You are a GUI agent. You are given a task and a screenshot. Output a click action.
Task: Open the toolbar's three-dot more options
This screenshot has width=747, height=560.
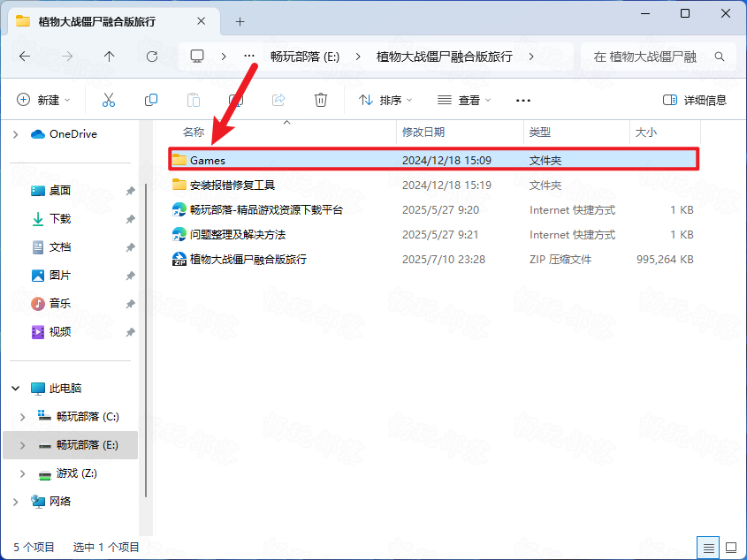[523, 101]
